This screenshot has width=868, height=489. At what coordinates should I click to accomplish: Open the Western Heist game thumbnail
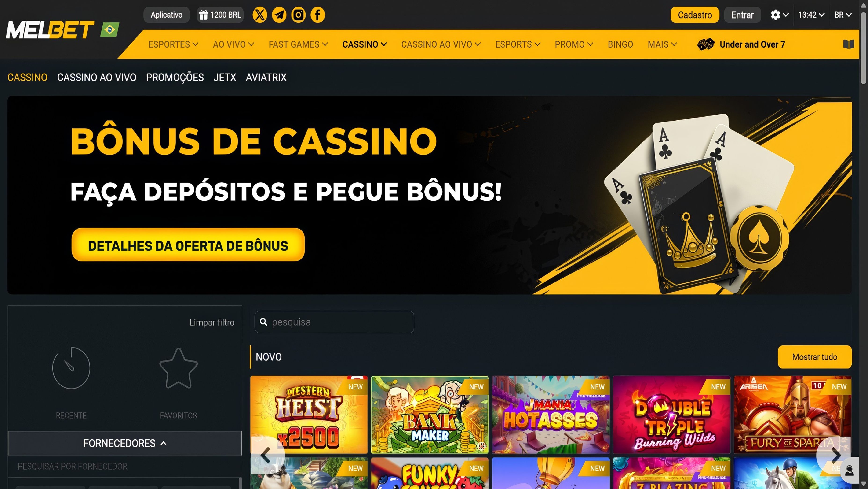[309, 415]
